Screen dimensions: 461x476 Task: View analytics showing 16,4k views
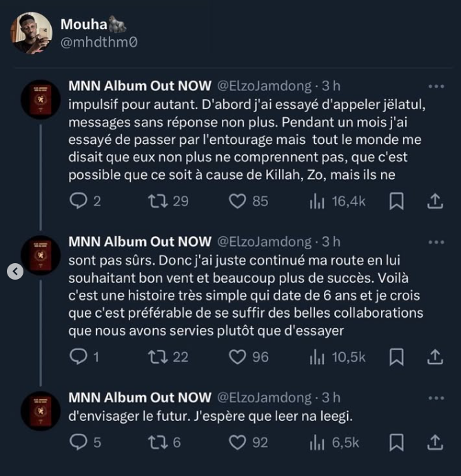337,200
